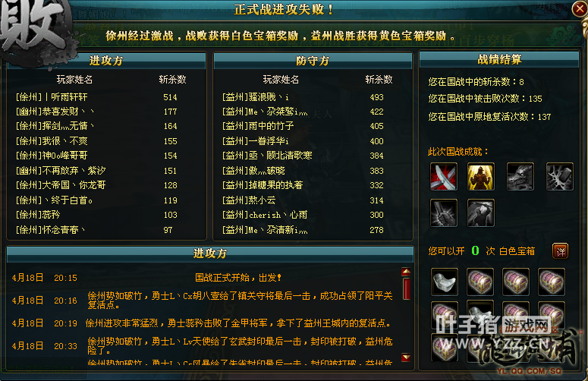
Task: Click the battle log scroll down arrow
Action: [x=406, y=357]
